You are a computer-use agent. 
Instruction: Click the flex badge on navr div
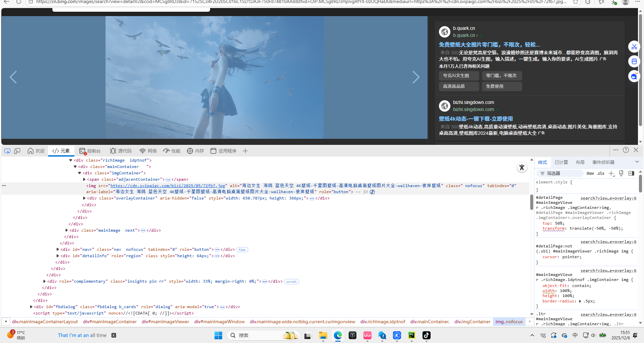coord(242,250)
